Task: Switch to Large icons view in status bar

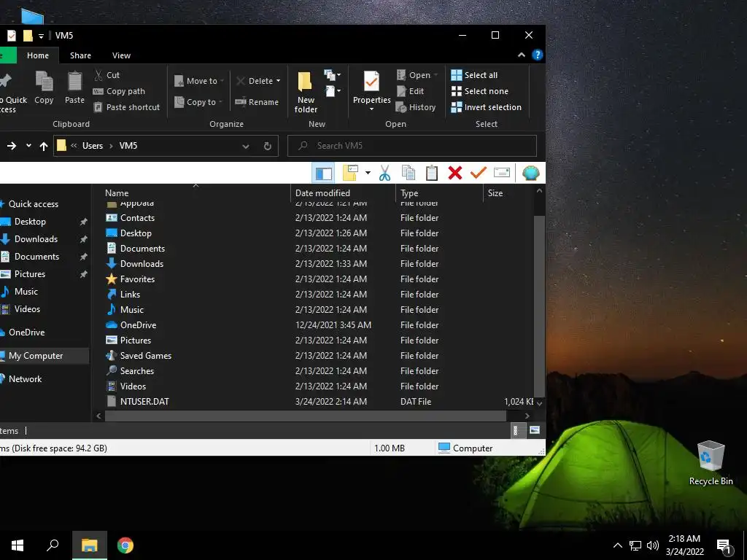Action: point(535,431)
